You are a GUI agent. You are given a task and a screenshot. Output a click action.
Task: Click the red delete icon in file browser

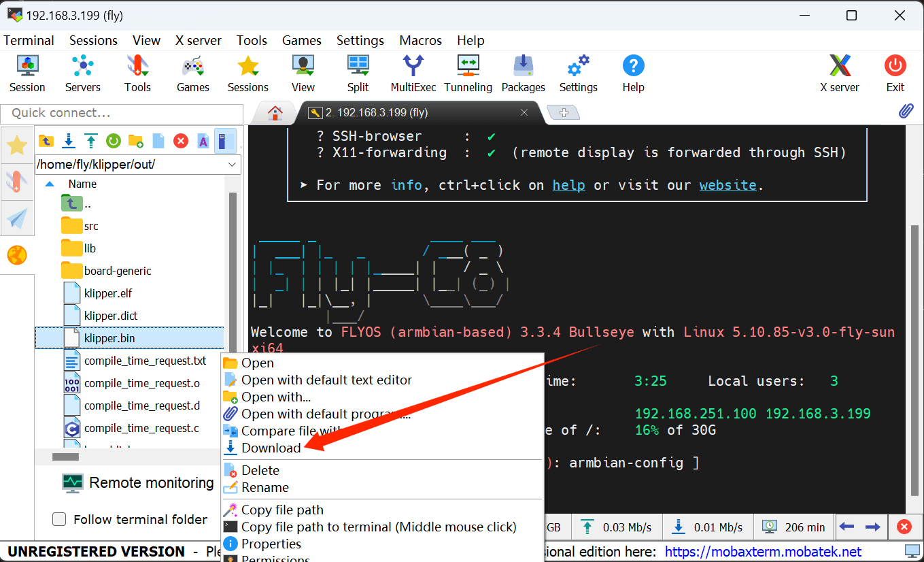pyautogui.click(x=180, y=141)
